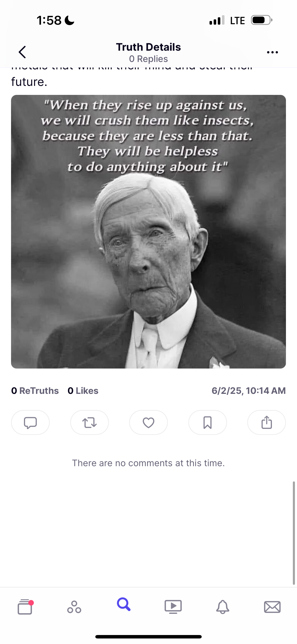View the 0 Likes list

[x=83, y=391]
